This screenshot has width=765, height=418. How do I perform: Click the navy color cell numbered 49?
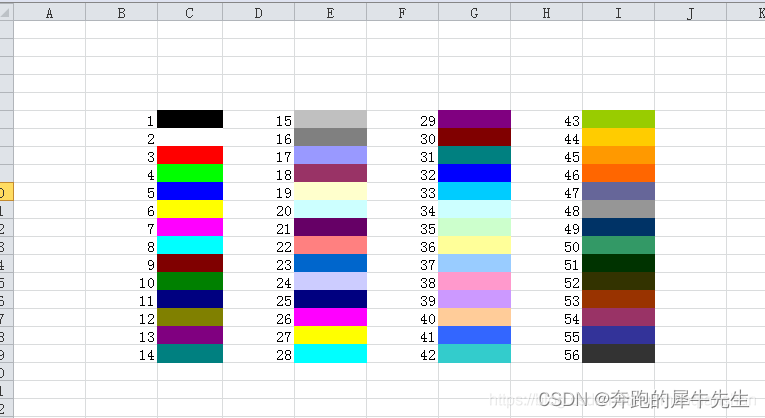pos(618,227)
